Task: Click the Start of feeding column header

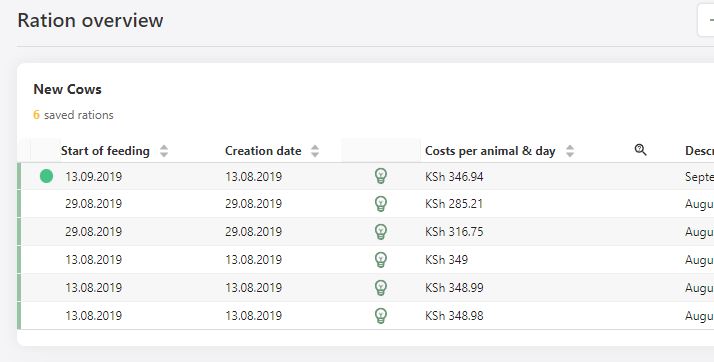Action: (105, 151)
